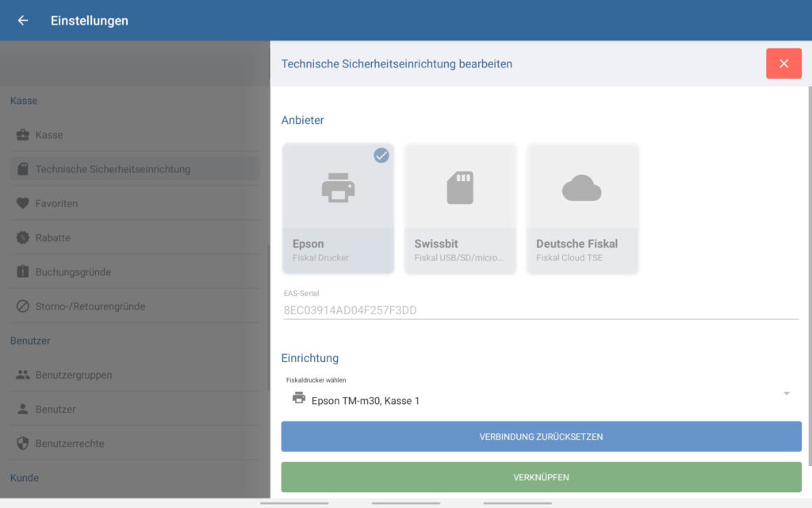Click the percent badge icon beside Rabatte

(23, 237)
